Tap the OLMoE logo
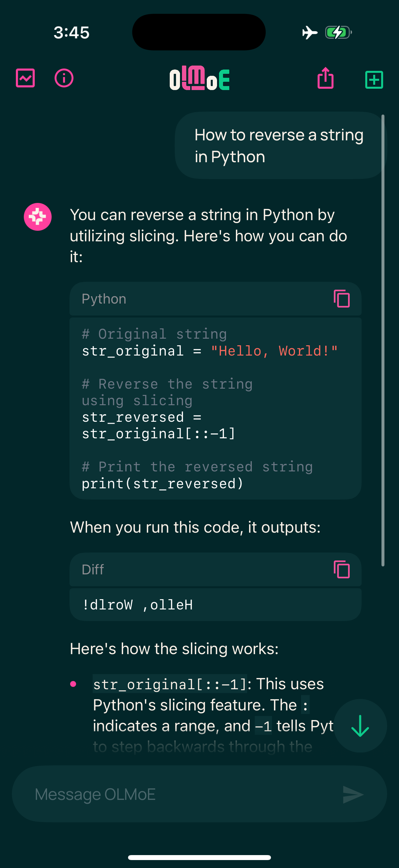Screen dimensions: 399x868 (x=199, y=78)
